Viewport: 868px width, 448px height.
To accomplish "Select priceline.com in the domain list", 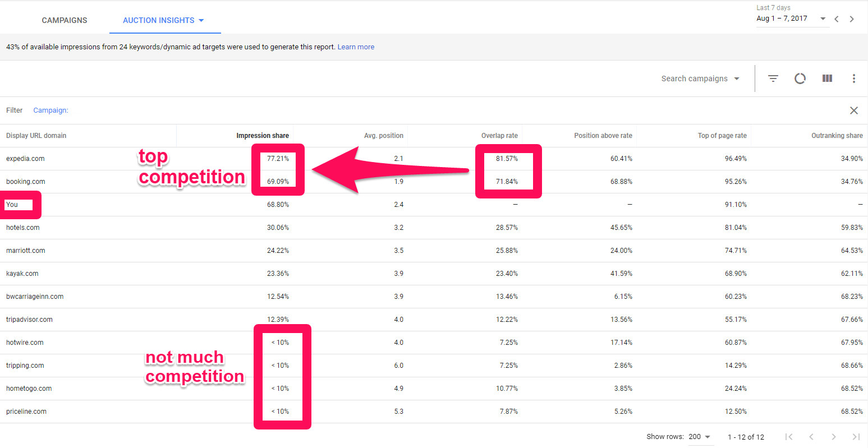I will tap(26, 412).
